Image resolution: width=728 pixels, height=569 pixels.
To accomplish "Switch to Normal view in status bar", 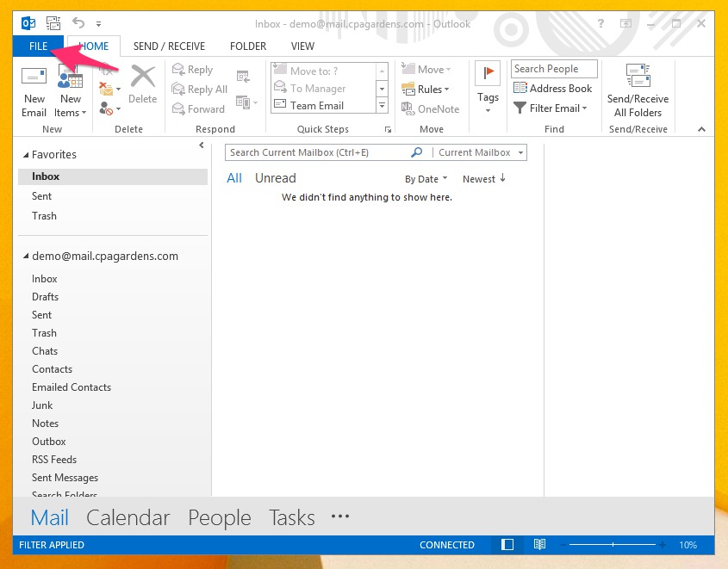I will click(507, 545).
